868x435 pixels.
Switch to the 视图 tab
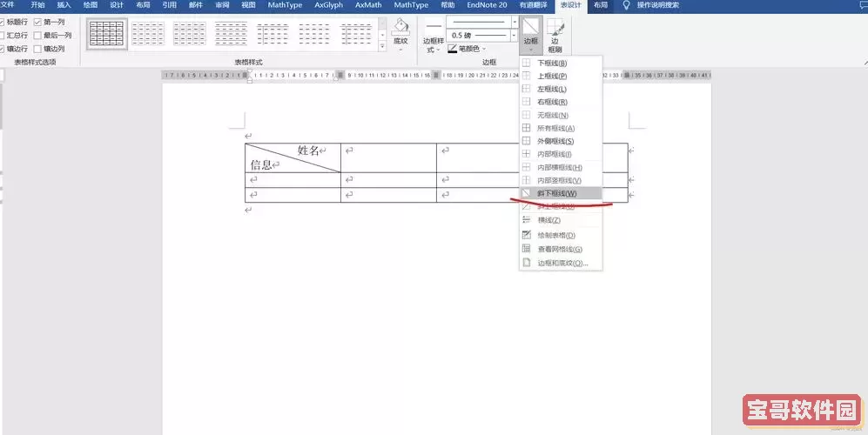point(248,5)
